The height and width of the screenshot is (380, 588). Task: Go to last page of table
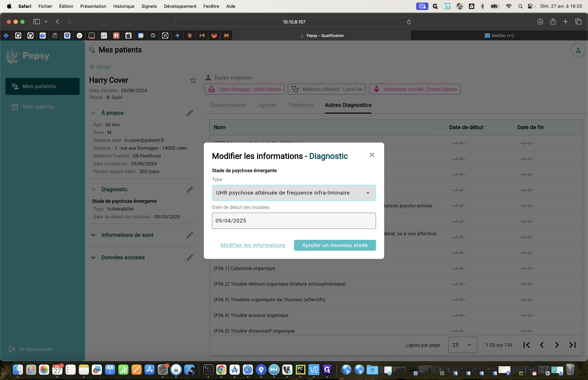[x=572, y=345]
